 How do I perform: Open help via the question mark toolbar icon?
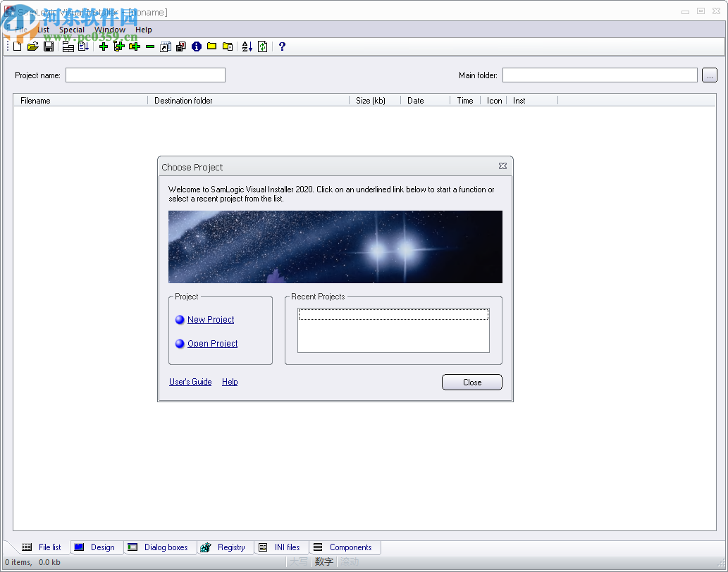[281, 46]
